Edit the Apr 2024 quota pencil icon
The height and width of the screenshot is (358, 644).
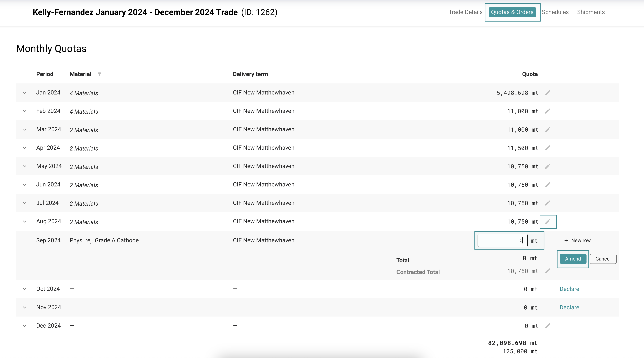pyautogui.click(x=547, y=148)
